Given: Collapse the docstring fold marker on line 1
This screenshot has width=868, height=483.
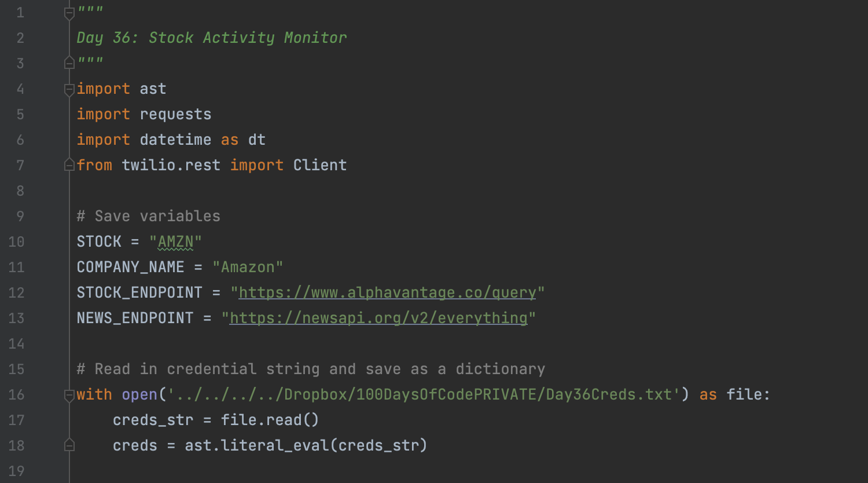Looking at the screenshot, I should click(69, 13).
